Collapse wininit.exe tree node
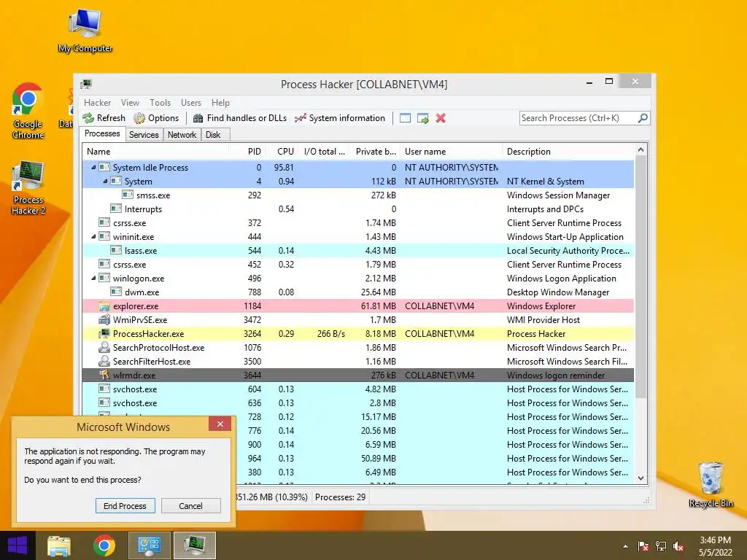The width and height of the screenshot is (747, 560). coord(93,237)
